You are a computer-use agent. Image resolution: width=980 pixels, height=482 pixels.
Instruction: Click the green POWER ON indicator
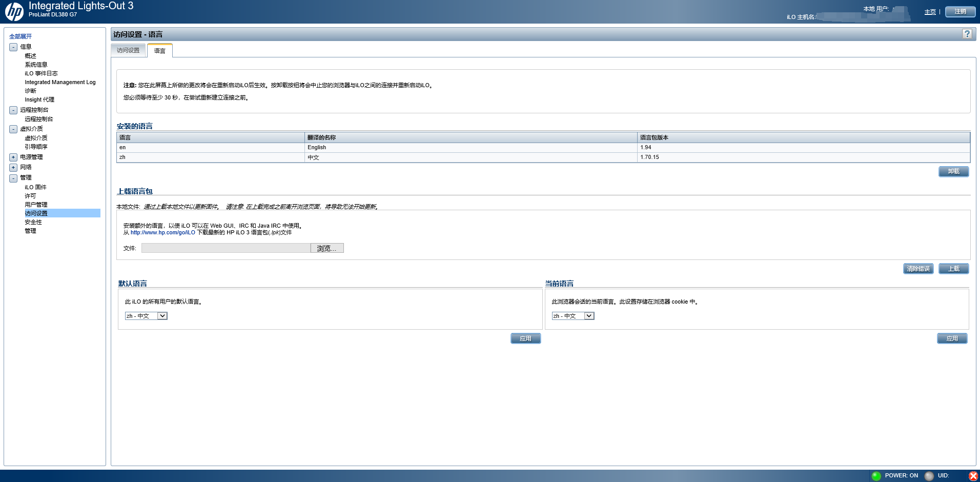coord(876,476)
